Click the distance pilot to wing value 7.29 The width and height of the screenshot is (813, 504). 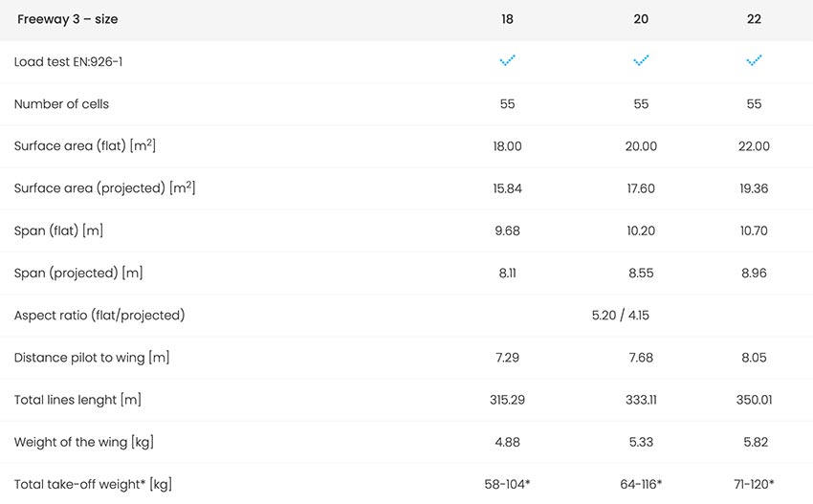(x=507, y=358)
